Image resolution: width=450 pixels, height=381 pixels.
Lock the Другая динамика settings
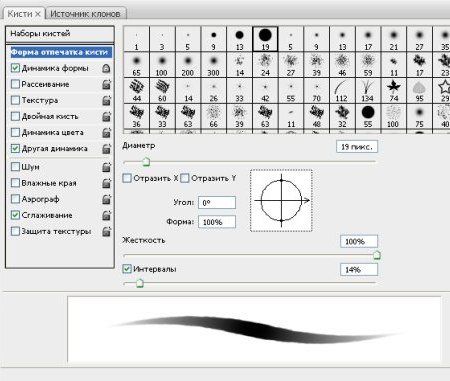[x=106, y=149]
